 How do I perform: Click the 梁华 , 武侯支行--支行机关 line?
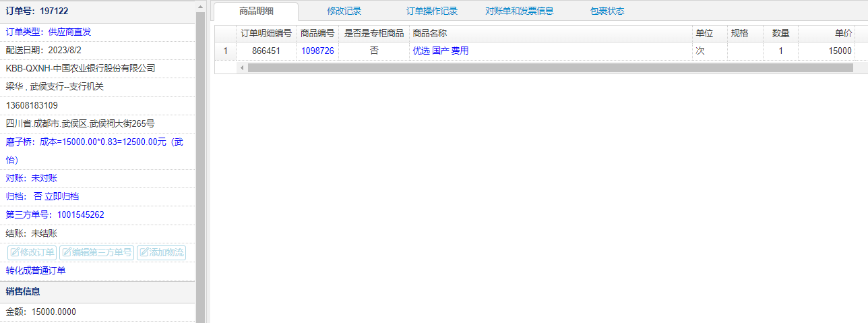click(55, 86)
